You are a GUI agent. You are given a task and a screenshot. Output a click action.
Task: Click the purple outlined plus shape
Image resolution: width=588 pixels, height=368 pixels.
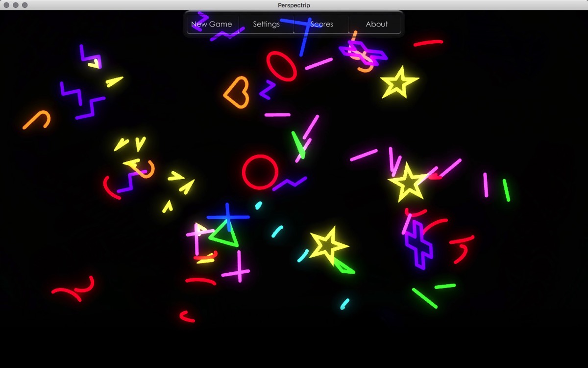pyautogui.click(x=418, y=245)
